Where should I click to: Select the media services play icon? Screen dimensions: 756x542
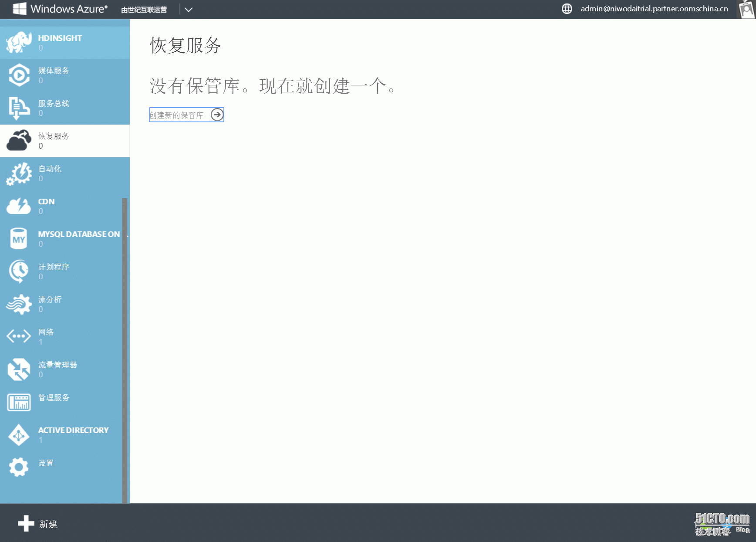click(x=19, y=75)
